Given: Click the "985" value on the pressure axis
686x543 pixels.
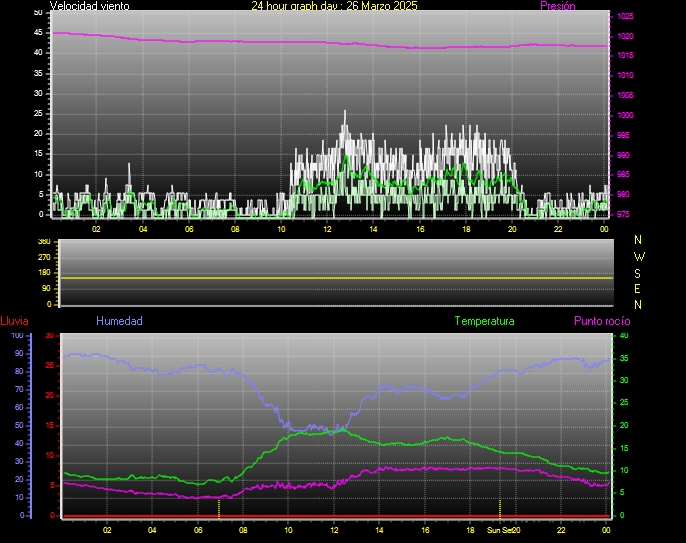Looking at the screenshot, I should [x=623, y=175].
